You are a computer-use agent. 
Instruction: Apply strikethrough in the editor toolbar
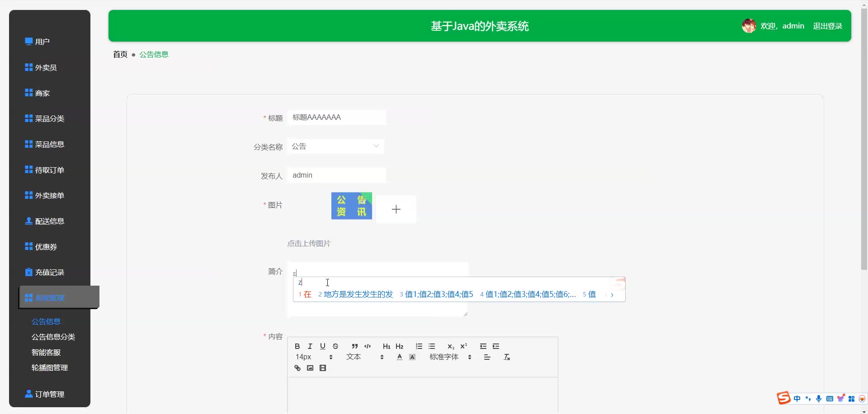pos(335,346)
